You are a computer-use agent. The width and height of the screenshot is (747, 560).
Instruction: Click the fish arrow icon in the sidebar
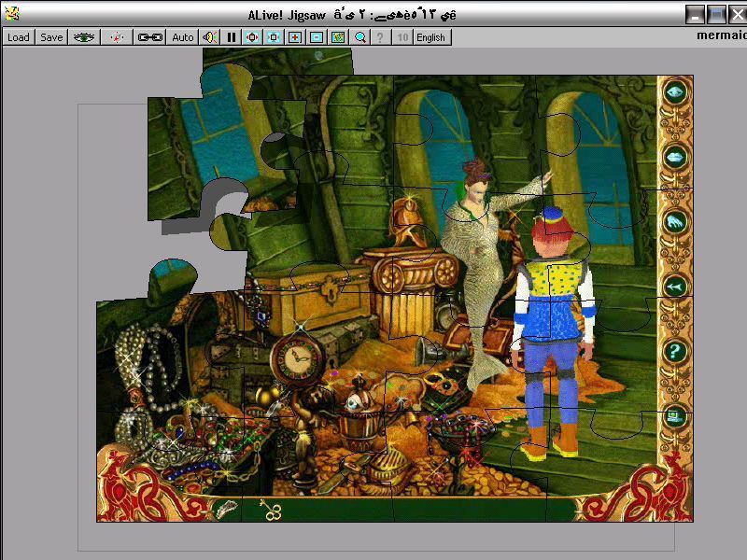[x=675, y=287]
